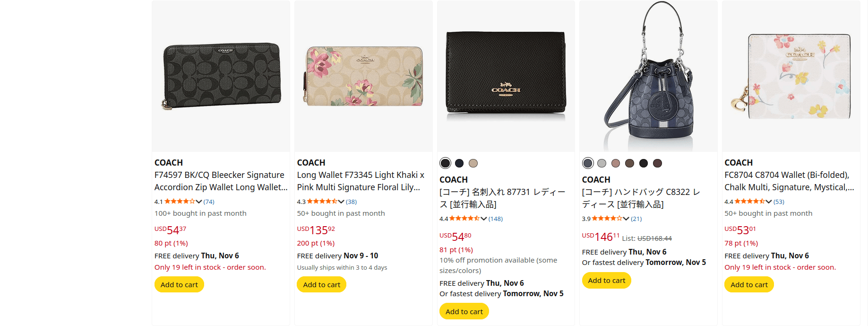Open the floral khaki long wallet image

pyautogui.click(x=363, y=76)
